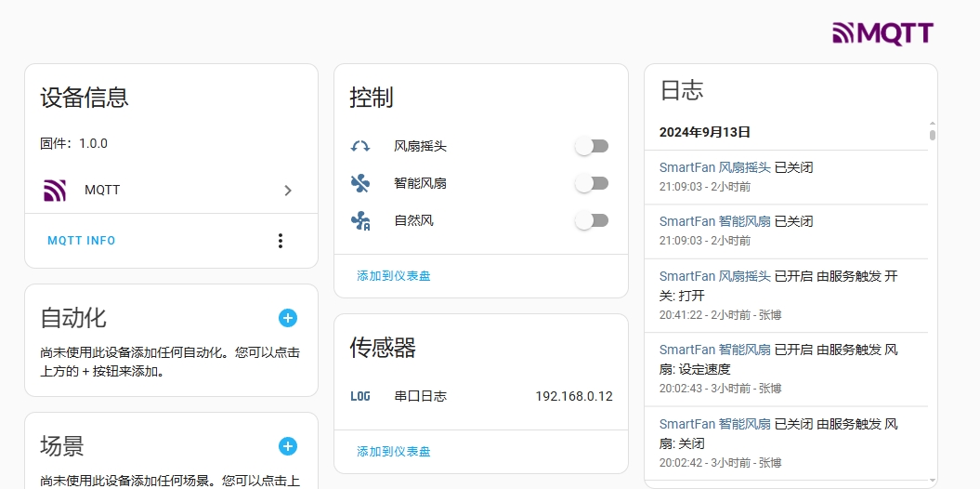980x489 pixels.
Task: Open SmartFan 智能风扇 link in 20:02:42 entry
Action: (715, 424)
